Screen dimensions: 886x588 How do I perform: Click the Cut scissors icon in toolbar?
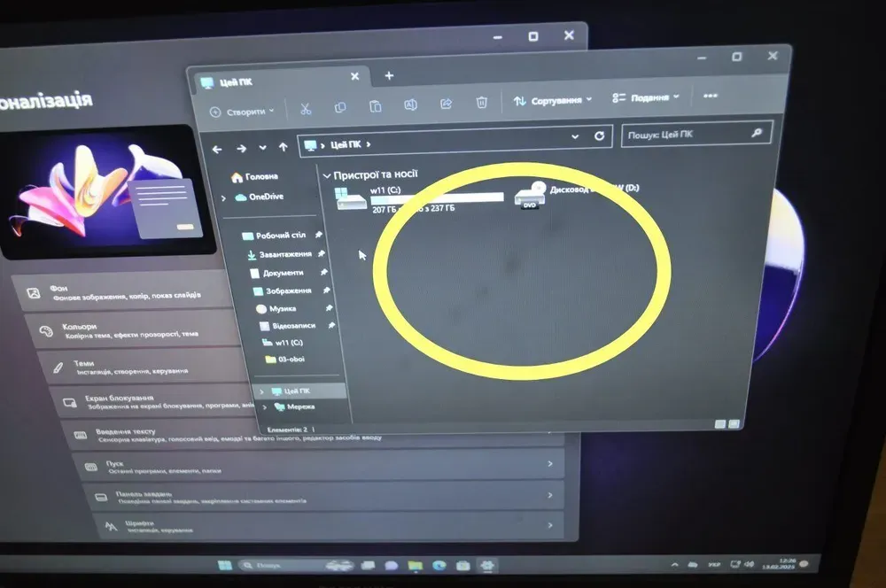point(305,109)
